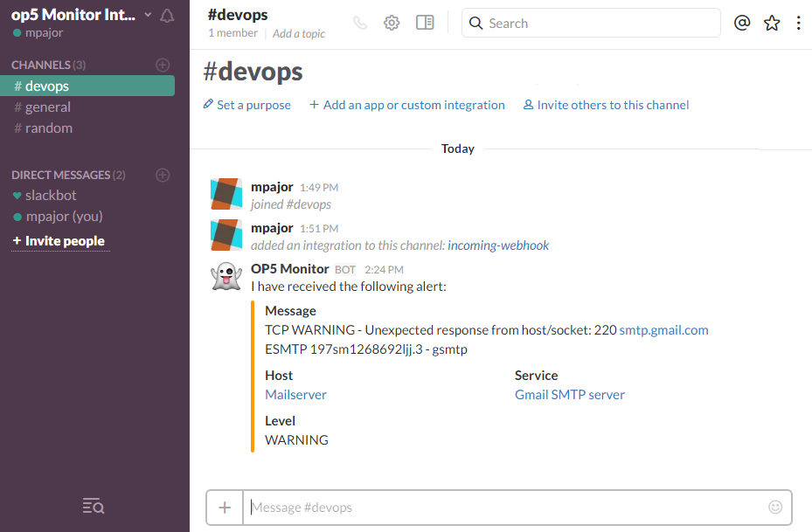Click the #devops title in header bar

coord(238,15)
